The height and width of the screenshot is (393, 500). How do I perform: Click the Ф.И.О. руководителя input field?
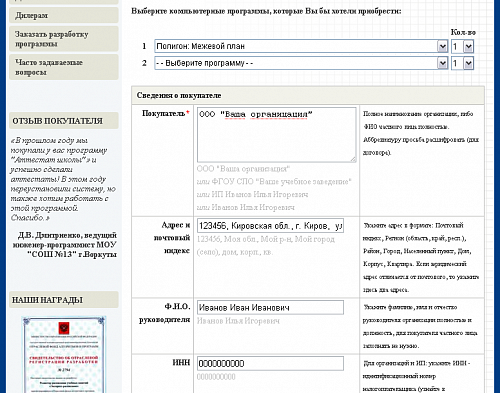click(270, 307)
